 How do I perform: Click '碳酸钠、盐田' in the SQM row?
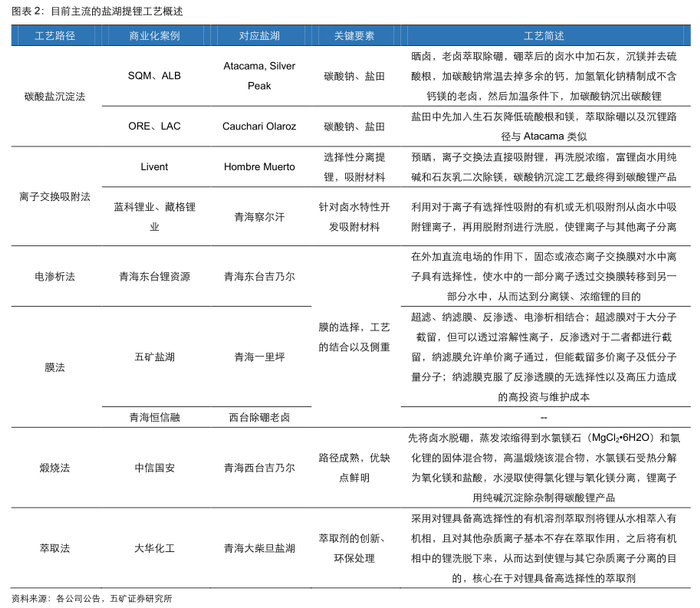pyautogui.click(x=354, y=76)
